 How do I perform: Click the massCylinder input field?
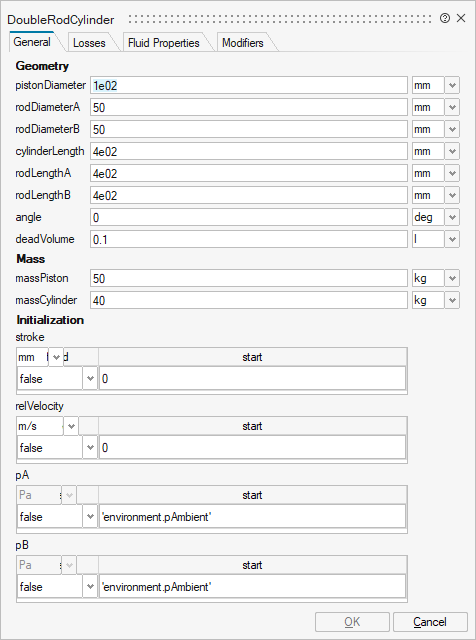pos(249,300)
